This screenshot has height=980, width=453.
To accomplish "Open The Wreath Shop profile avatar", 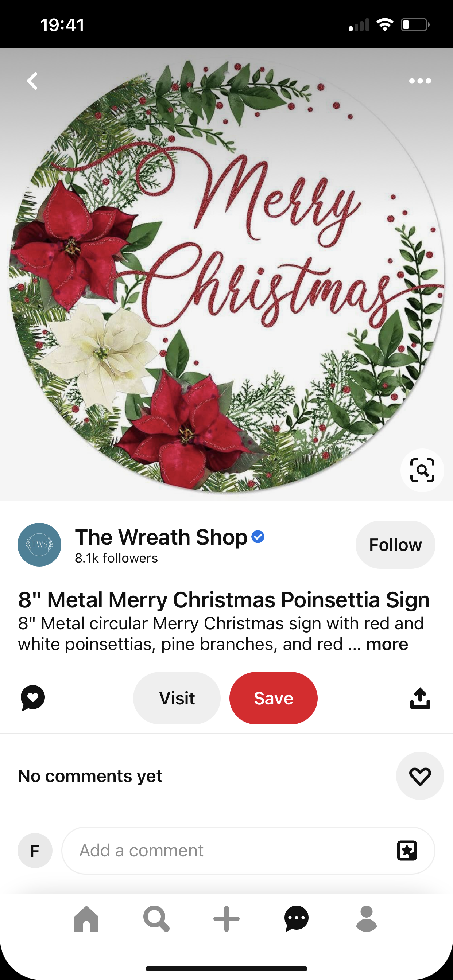I will pyautogui.click(x=39, y=544).
